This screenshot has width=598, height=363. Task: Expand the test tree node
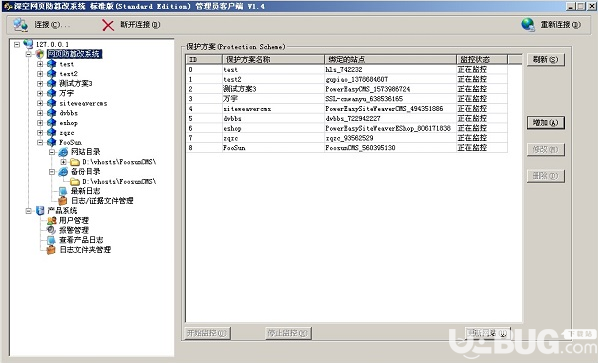(x=40, y=64)
